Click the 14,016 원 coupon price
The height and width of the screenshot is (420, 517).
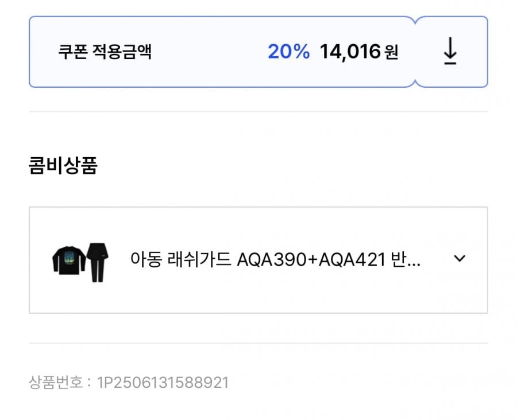[x=359, y=52]
